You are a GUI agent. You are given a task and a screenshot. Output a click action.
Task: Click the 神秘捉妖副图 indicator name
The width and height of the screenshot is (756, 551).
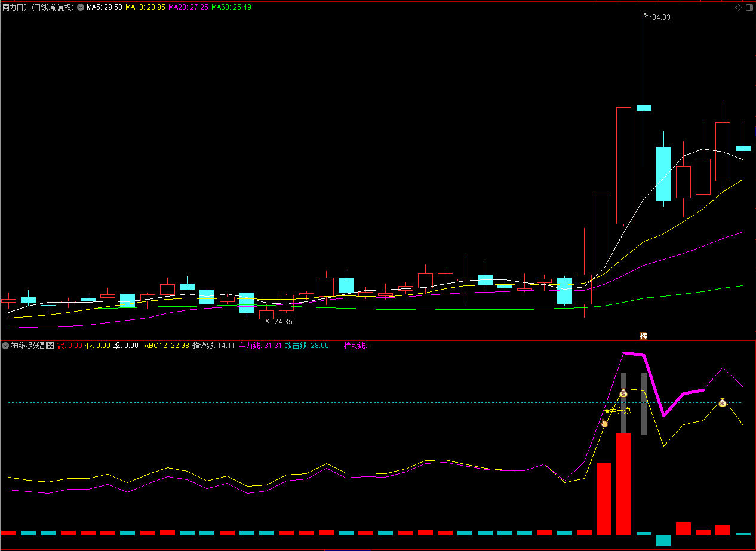(x=33, y=346)
